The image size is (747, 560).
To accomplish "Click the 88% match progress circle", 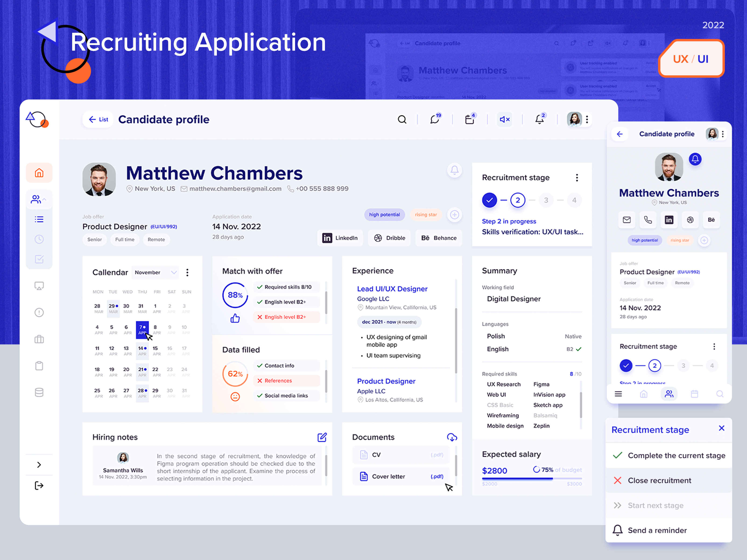I will click(x=235, y=295).
